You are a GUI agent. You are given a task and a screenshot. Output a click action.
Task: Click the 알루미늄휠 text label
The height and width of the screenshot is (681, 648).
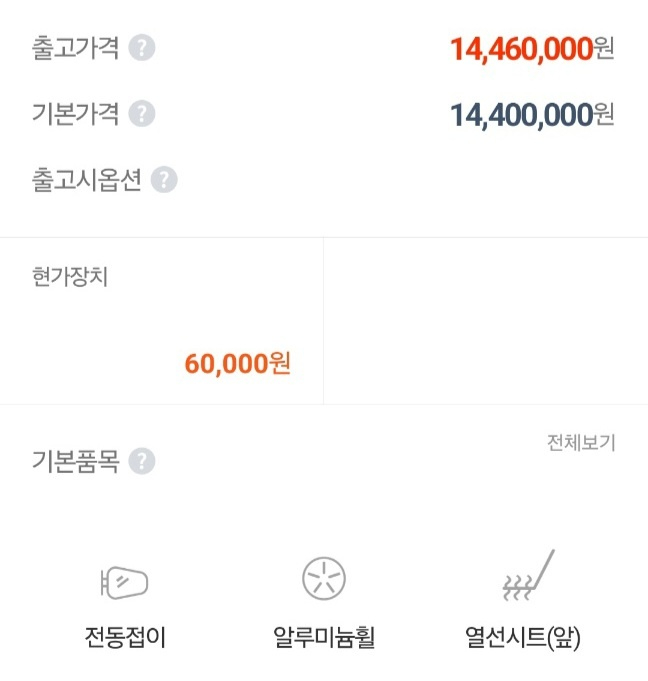pyautogui.click(x=324, y=637)
